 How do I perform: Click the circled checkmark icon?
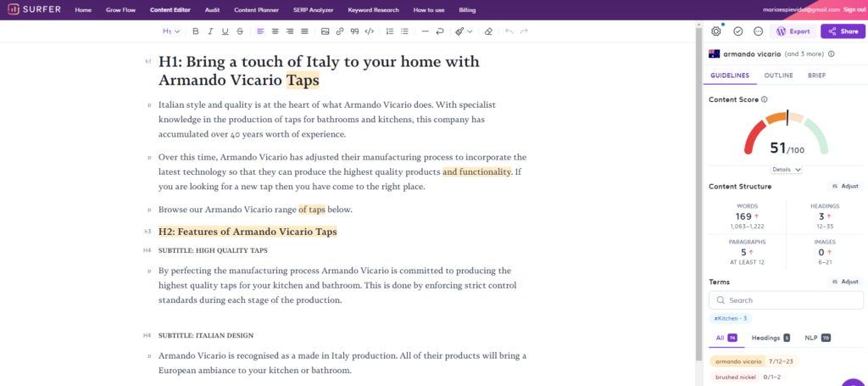[x=738, y=31]
